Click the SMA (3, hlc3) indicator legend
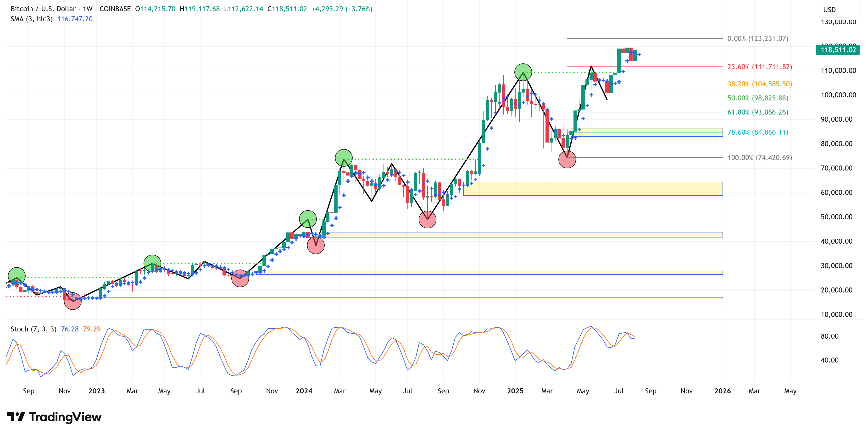 click(32, 19)
